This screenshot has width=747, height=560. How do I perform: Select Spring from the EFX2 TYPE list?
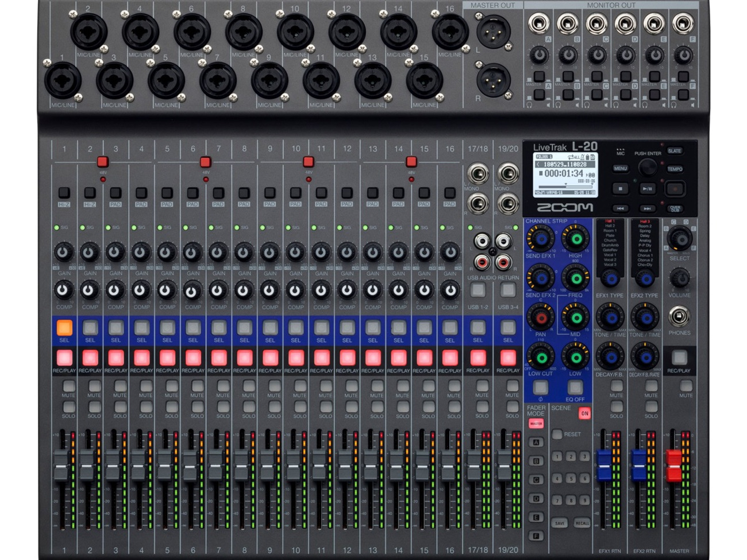(645, 231)
